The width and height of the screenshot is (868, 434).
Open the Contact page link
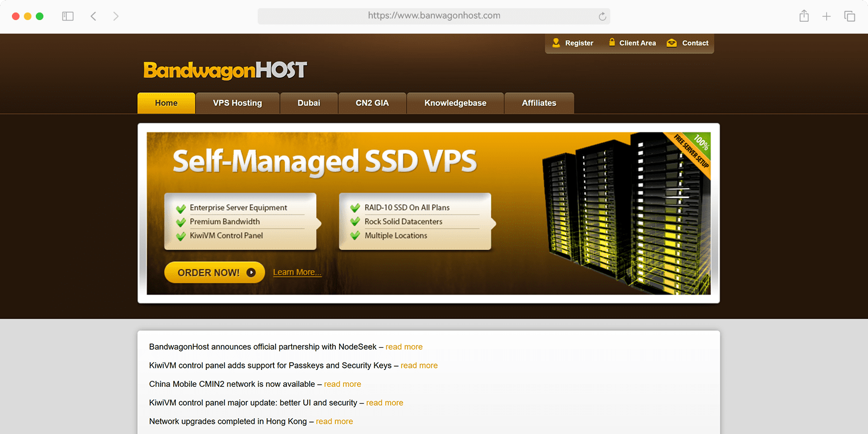[688, 43]
